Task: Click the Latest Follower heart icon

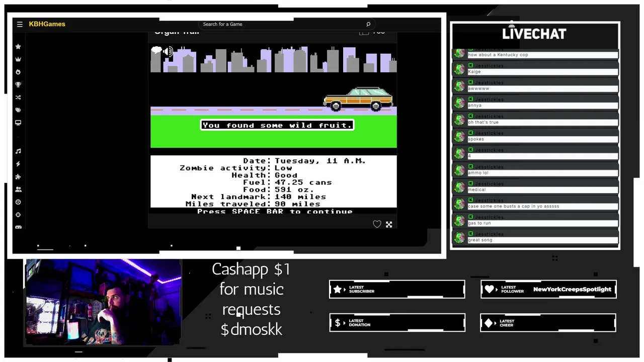Action: tap(490, 289)
